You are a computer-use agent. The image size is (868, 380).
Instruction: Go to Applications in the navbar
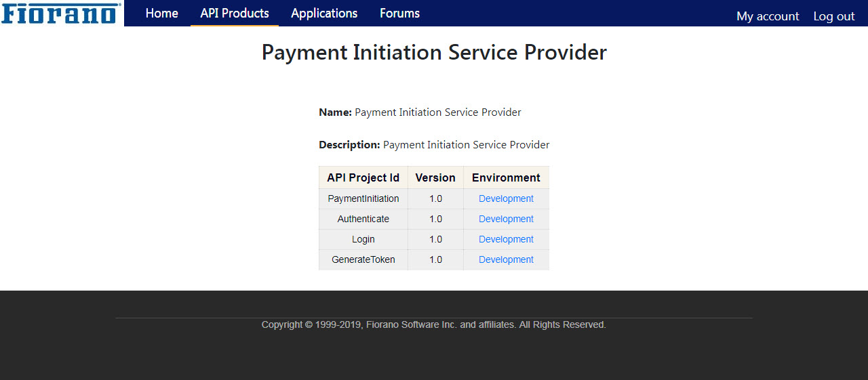(324, 14)
